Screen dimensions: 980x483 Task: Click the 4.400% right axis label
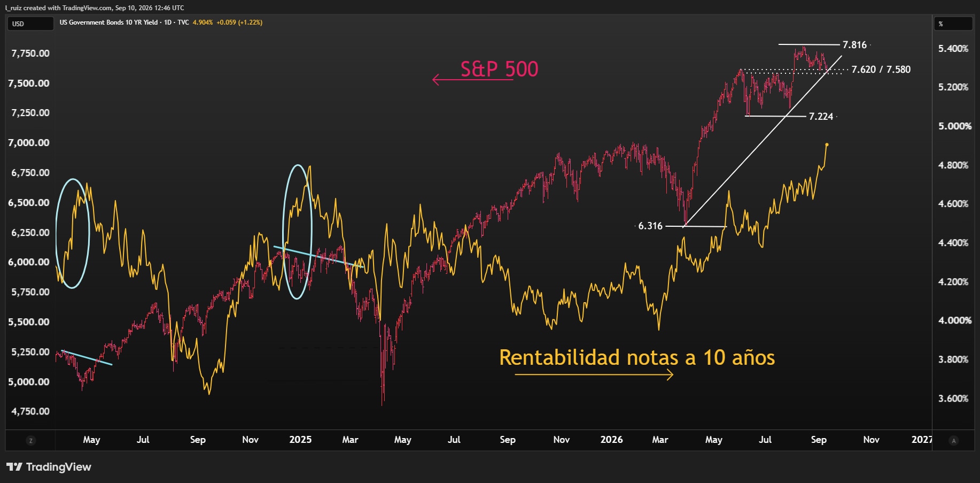[953, 243]
